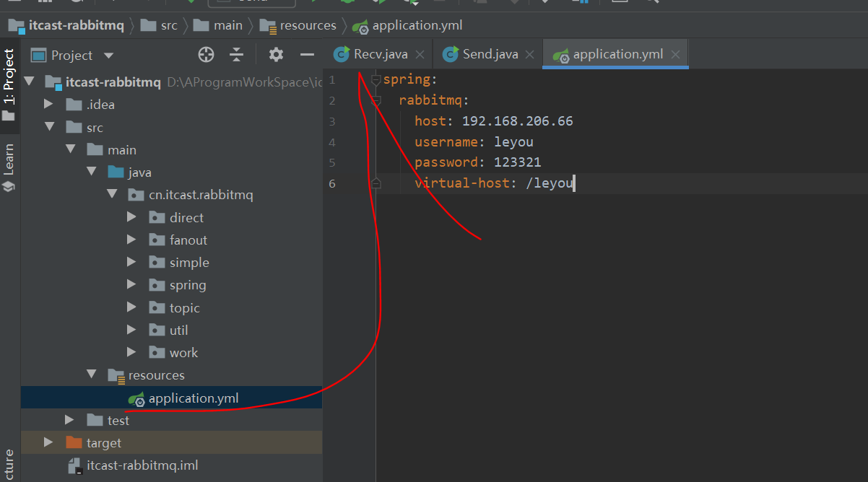The height and width of the screenshot is (482, 868).
Task: Expand the fanout package arrow
Action: pyautogui.click(x=131, y=240)
